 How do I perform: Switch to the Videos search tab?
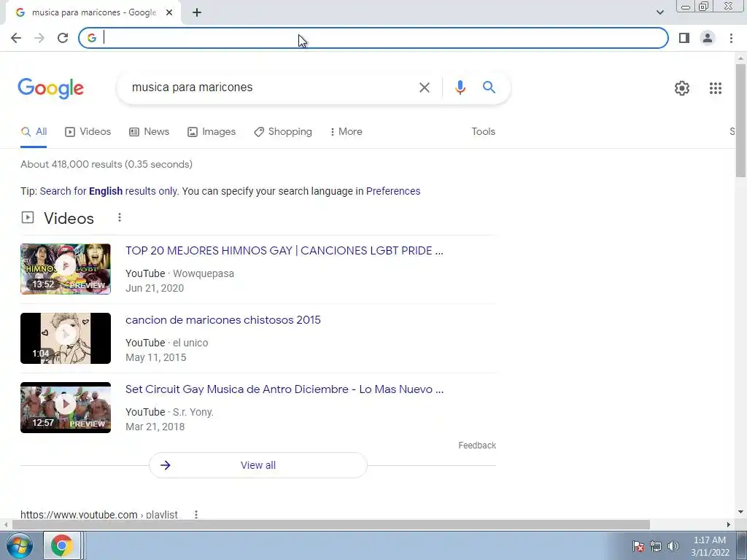tap(88, 132)
